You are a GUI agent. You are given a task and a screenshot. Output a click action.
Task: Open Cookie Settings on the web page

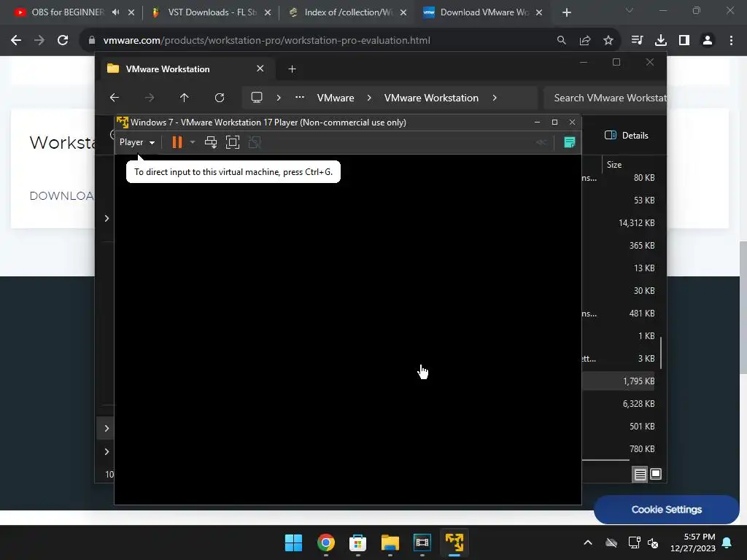(667, 510)
